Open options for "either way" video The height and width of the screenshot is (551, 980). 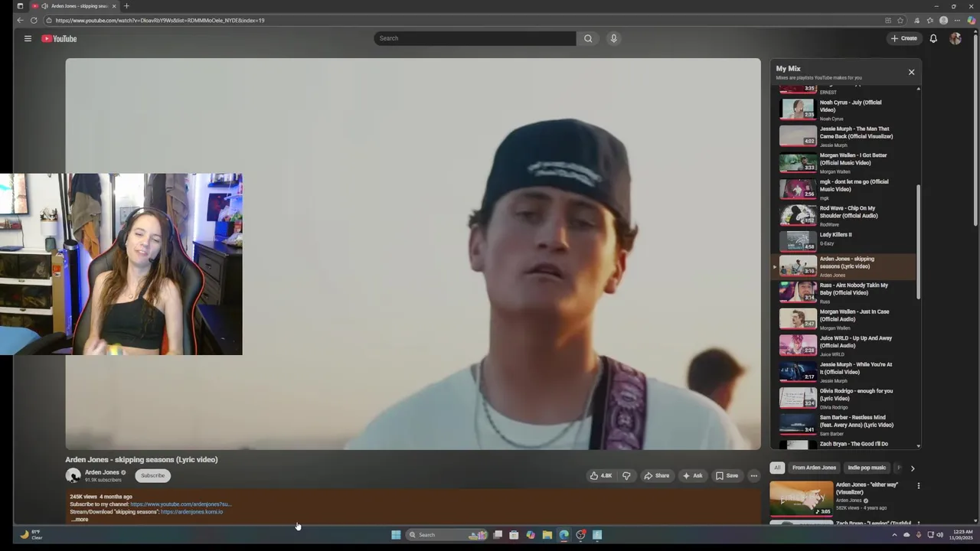(x=918, y=485)
